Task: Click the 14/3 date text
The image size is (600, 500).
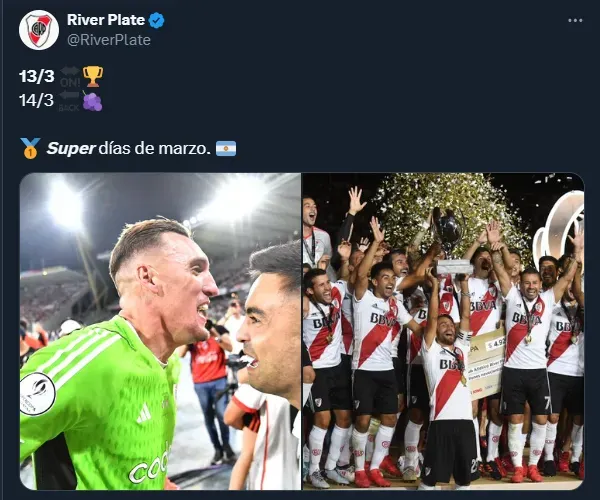Action: click(x=36, y=101)
